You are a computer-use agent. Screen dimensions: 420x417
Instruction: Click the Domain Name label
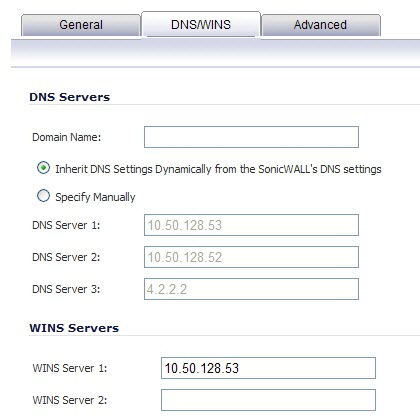click(66, 137)
